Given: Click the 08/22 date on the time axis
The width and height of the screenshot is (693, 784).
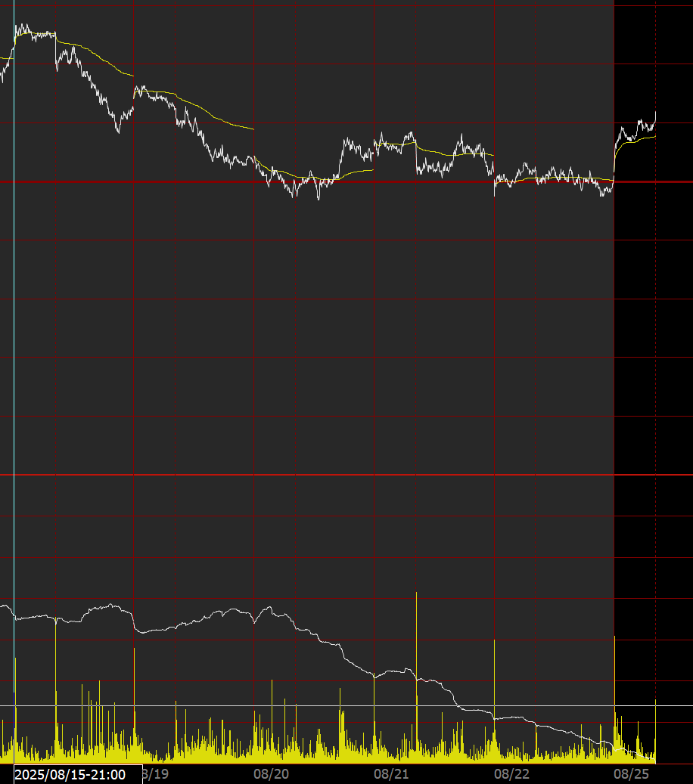Looking at the screenshot, I should coord(511,774).
